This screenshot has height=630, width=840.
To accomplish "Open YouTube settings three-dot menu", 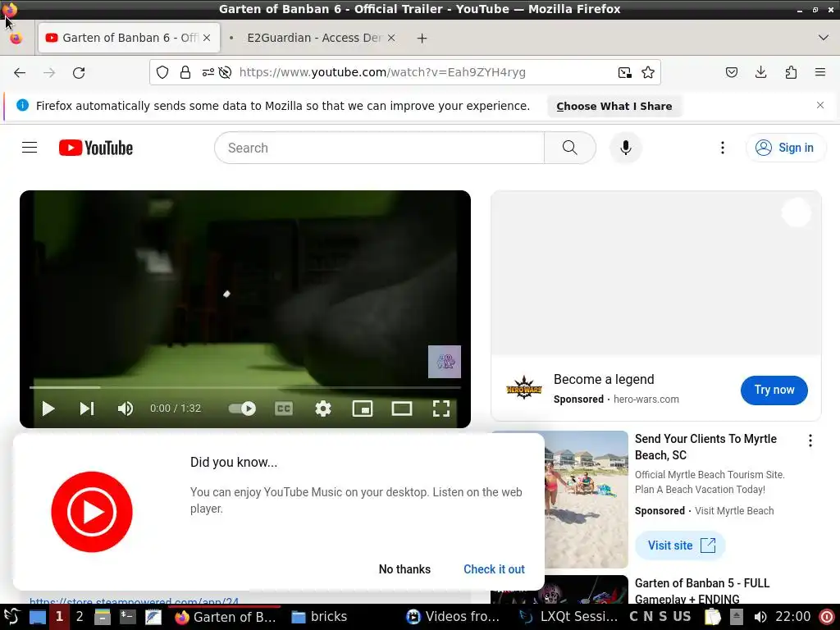I will [722, 148].
